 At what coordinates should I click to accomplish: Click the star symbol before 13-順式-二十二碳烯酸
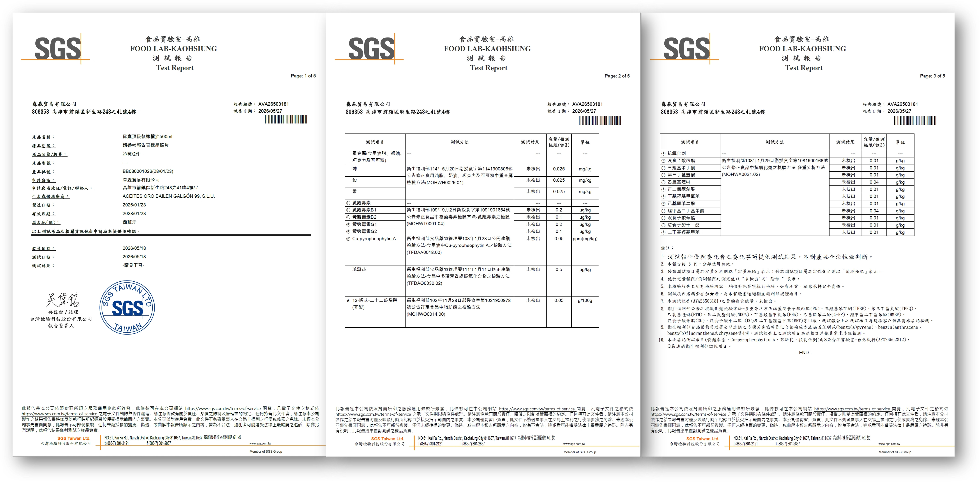(x=348, y=300)
